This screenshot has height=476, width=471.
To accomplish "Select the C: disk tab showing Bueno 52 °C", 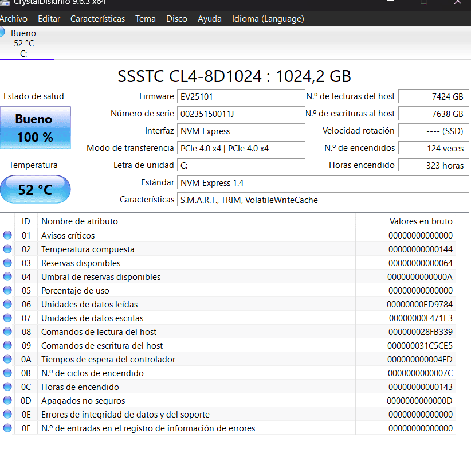I will (x=23, y=43).
